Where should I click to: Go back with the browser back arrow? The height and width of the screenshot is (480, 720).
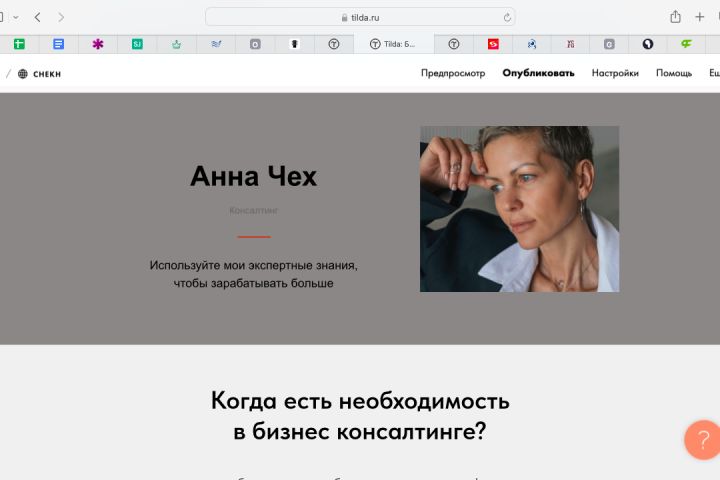[38, 17]
